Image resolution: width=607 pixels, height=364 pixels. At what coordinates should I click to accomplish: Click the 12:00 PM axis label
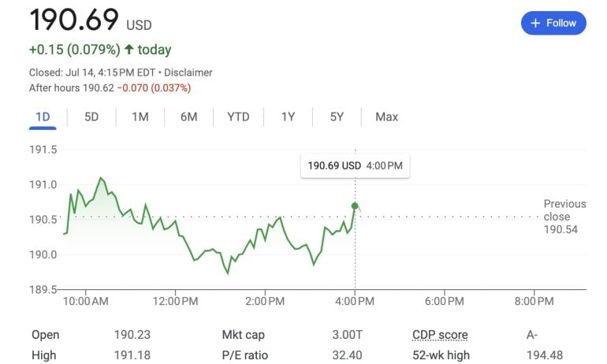[175, 301]
